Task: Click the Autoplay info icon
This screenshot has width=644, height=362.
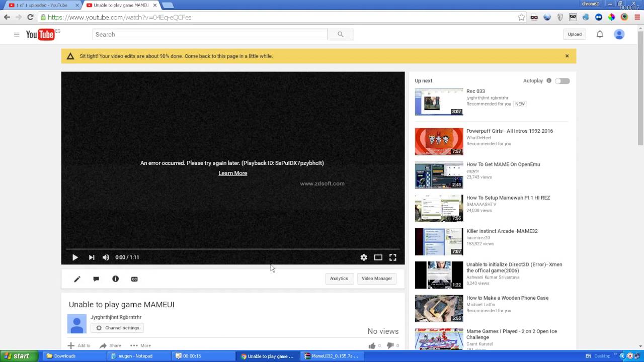Action: (549, 80)
